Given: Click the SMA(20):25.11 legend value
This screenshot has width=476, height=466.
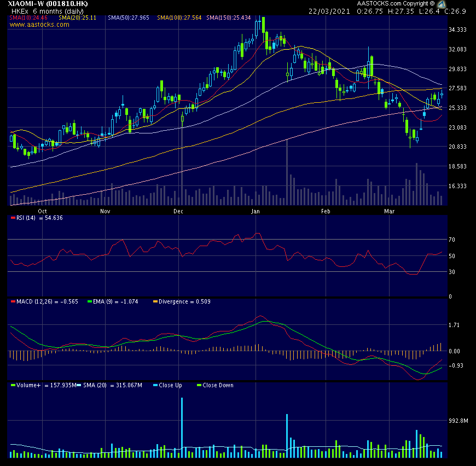Looking at the screenshot, I should click(77, 18).
